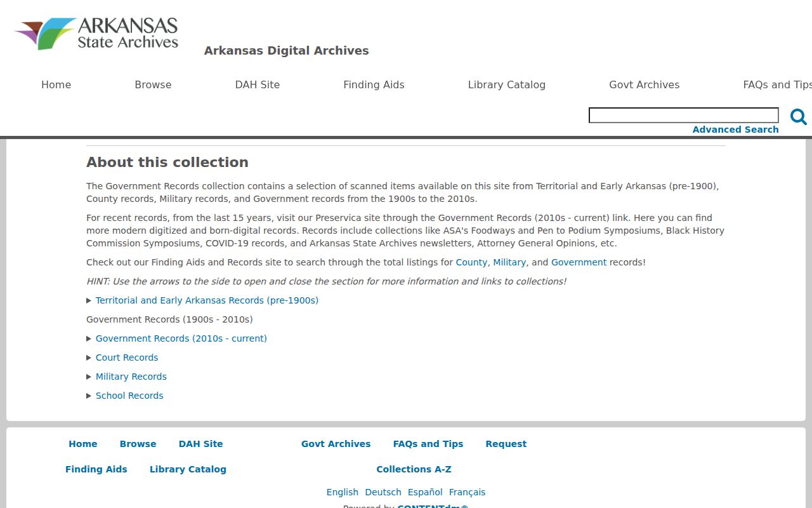Open Territorial and Early Arkansas Records link
This screenshot has width=812, height=508.
[x=207, y=300]
